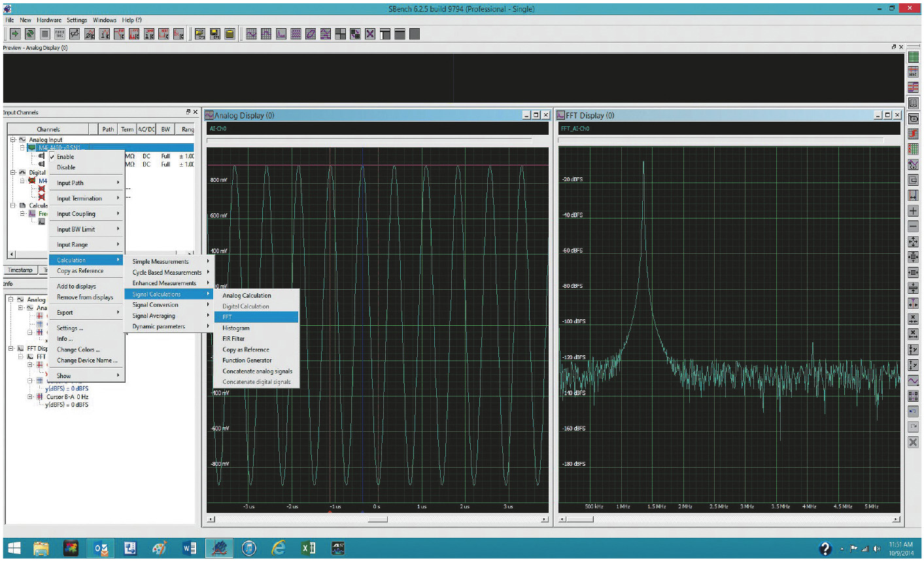Open a new Digital display via toolbar icon

click(x=266, y=34)
